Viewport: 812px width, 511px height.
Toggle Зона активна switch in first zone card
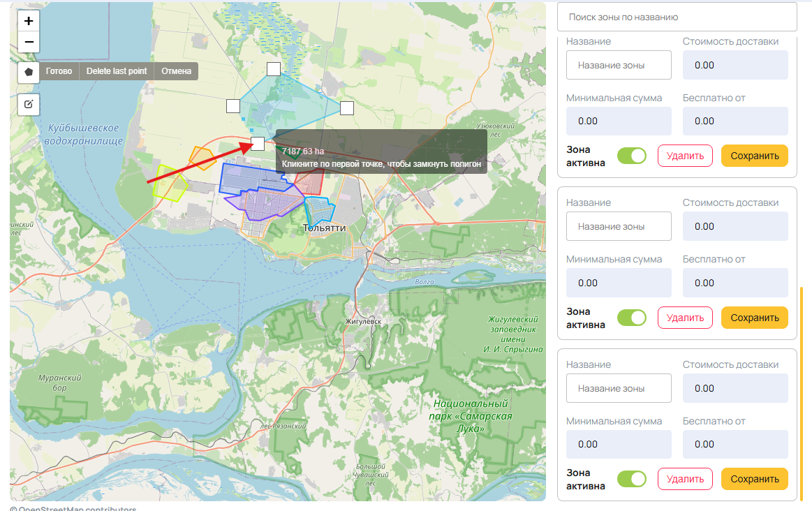(x=632, y=156)
